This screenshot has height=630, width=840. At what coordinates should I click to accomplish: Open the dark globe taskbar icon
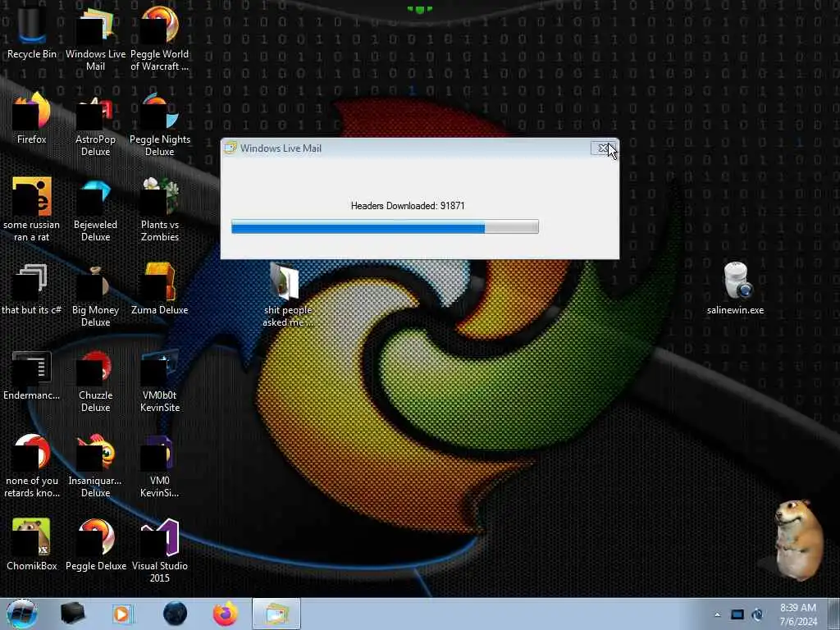point(176,614)
